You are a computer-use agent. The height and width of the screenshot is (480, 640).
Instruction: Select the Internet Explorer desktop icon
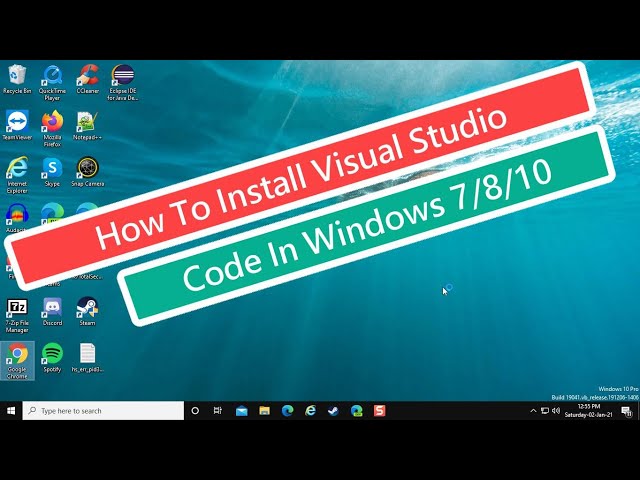(17, 176)
